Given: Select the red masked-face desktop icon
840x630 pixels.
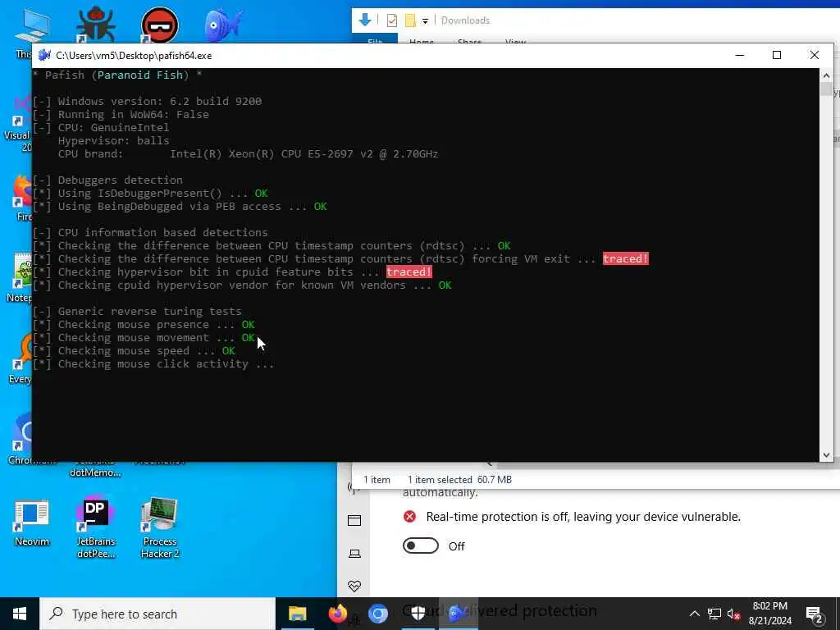Looking at the screenshot, I should (160, 24).
